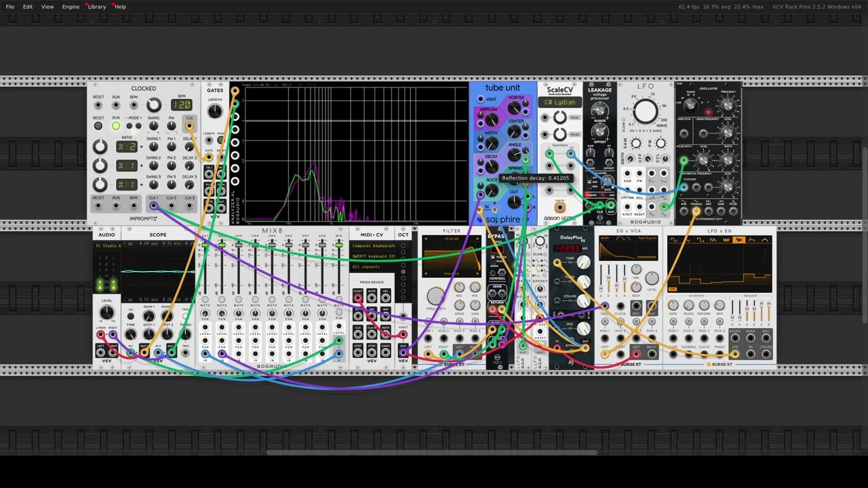Viewport: 868px width, 488px height.
Task: Click the Mode knob on ScaleCV
Action: 559,134
